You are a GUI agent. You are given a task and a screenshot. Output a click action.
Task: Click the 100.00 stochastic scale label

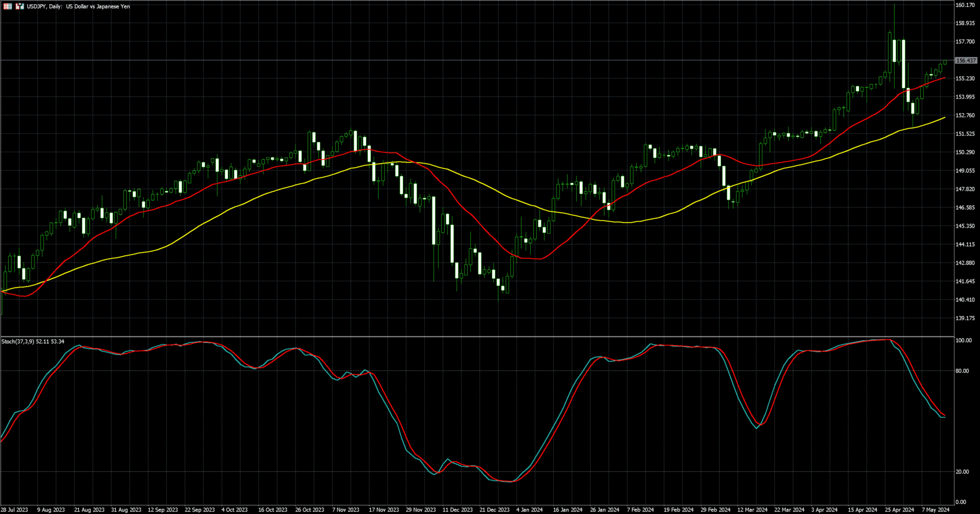click(963, 341)
